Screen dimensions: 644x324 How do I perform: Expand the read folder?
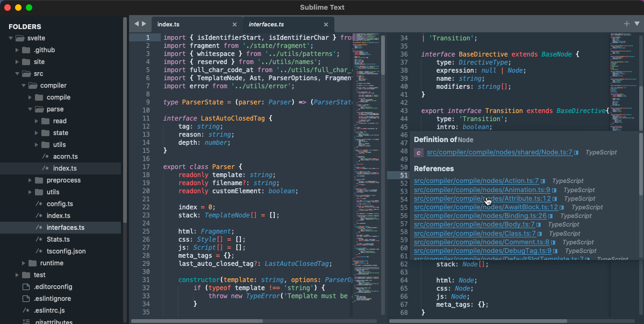point(37,121)
